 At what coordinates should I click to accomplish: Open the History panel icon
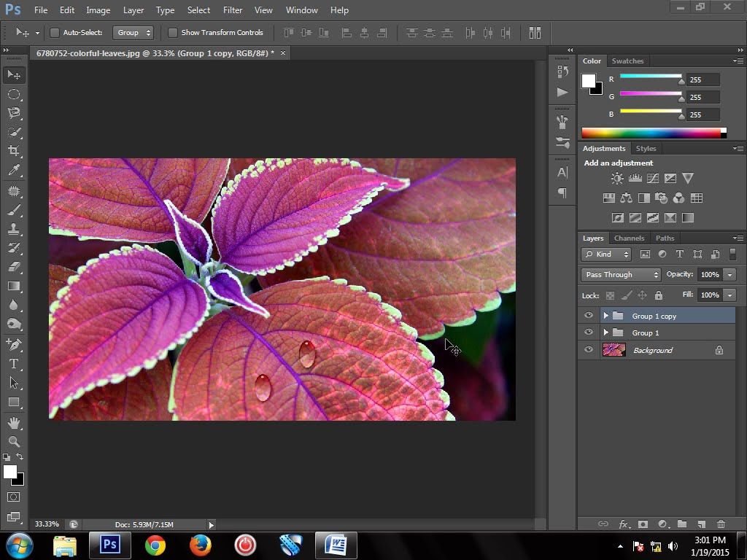pyautogui.click(x=562, y=71)
